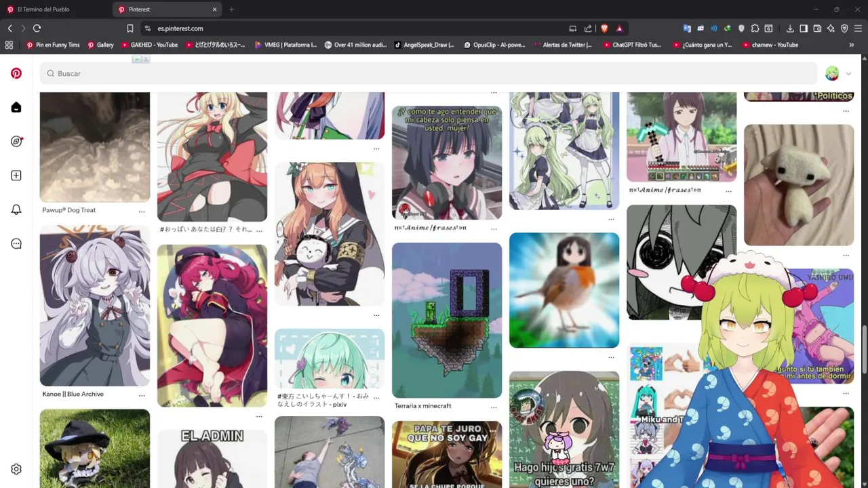Open the Terraria x minecraft pin image
868x488 pixels.
[447, 320]
